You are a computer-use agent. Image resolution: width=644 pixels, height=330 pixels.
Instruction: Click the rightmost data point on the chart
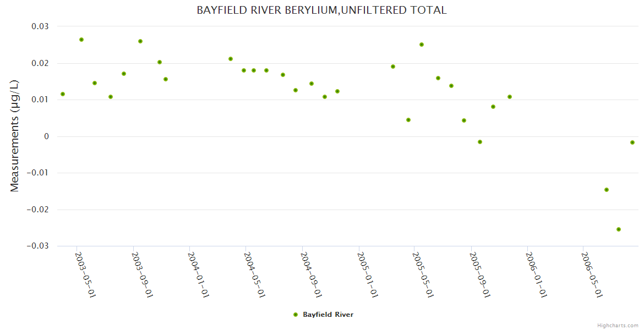[x=632, y=142]
